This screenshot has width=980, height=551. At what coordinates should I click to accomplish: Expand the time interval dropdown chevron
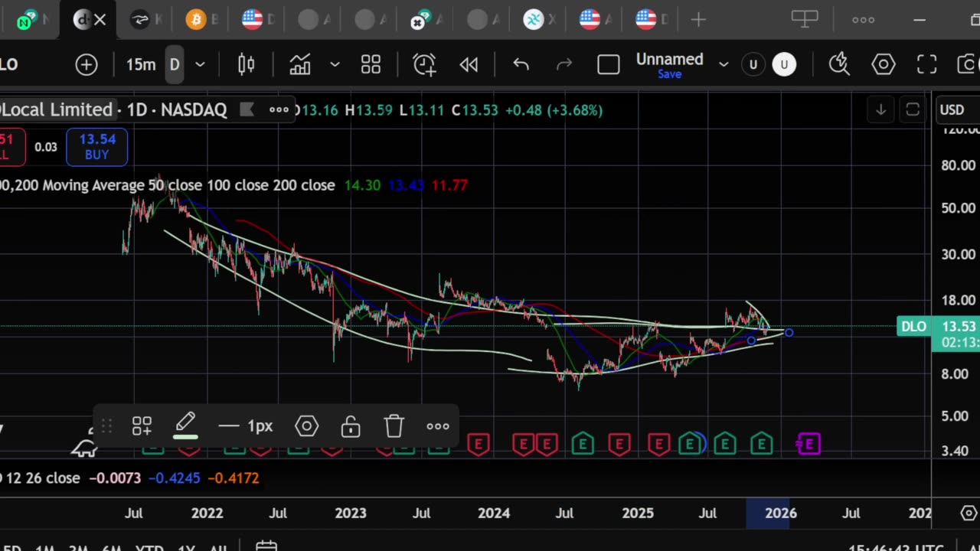coord(200,65)
